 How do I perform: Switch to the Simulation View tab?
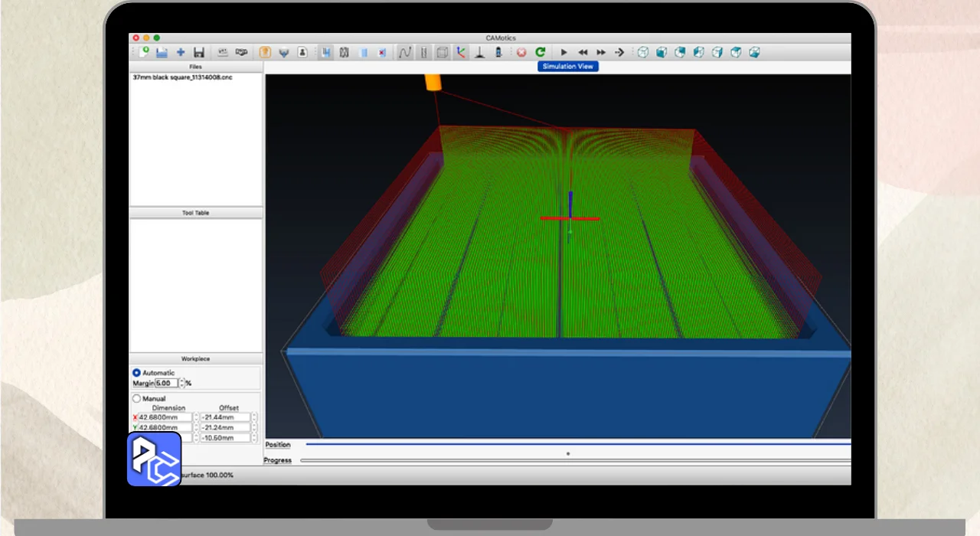click(x=568, y=67)
